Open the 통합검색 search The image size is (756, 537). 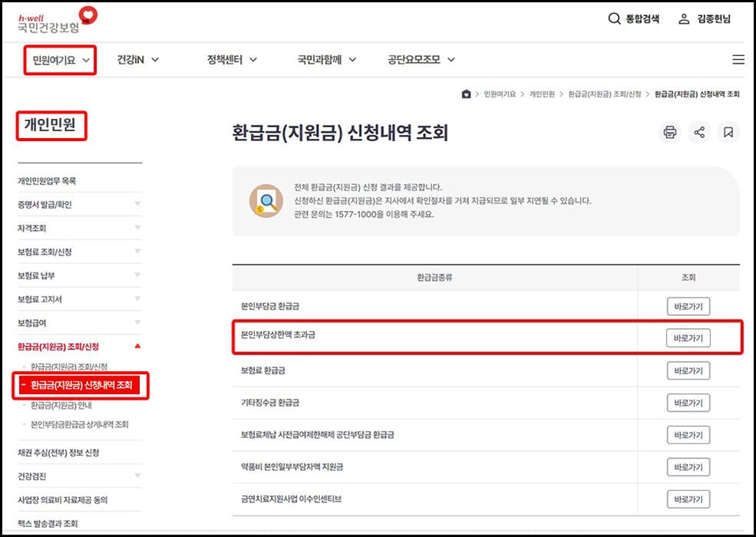[x=633, y=18]
